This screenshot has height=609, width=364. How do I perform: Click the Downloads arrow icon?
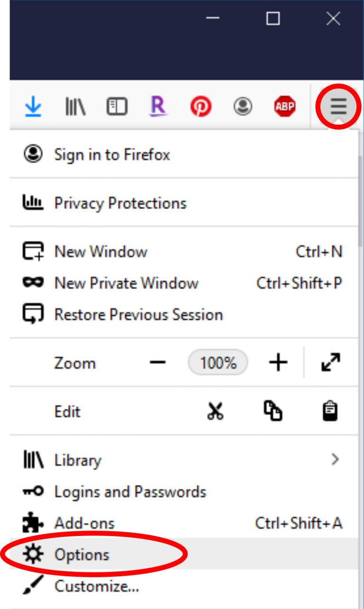click(x=33, y=107)
